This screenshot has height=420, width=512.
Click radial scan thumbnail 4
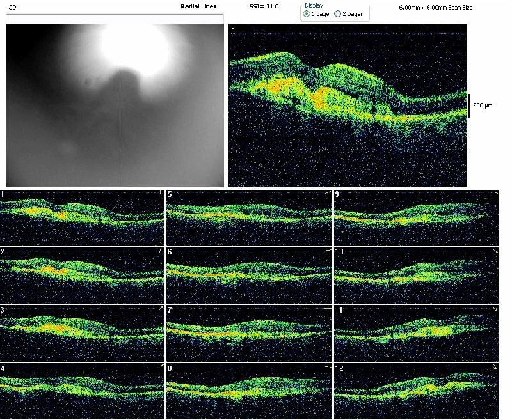[82, 391]
